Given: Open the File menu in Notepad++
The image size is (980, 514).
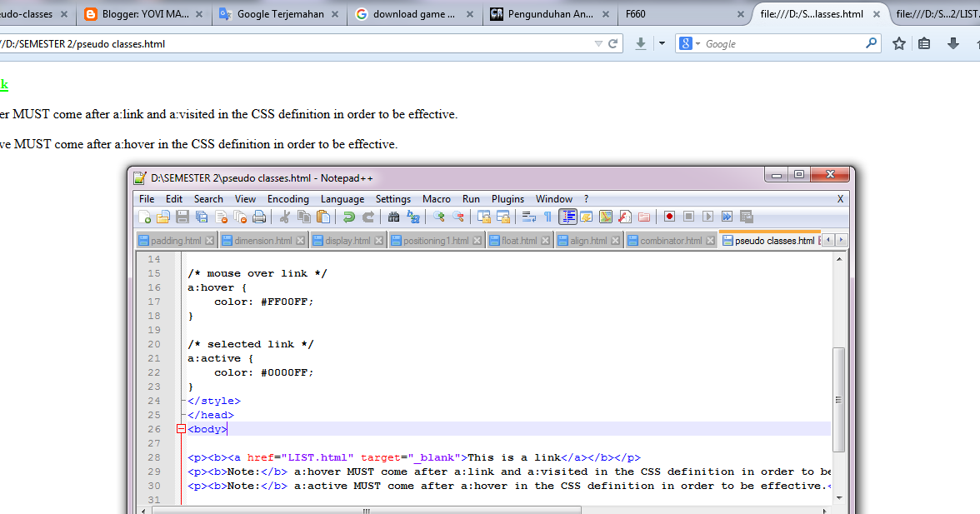Looking at the screenshot, I should tap(147, 198).
